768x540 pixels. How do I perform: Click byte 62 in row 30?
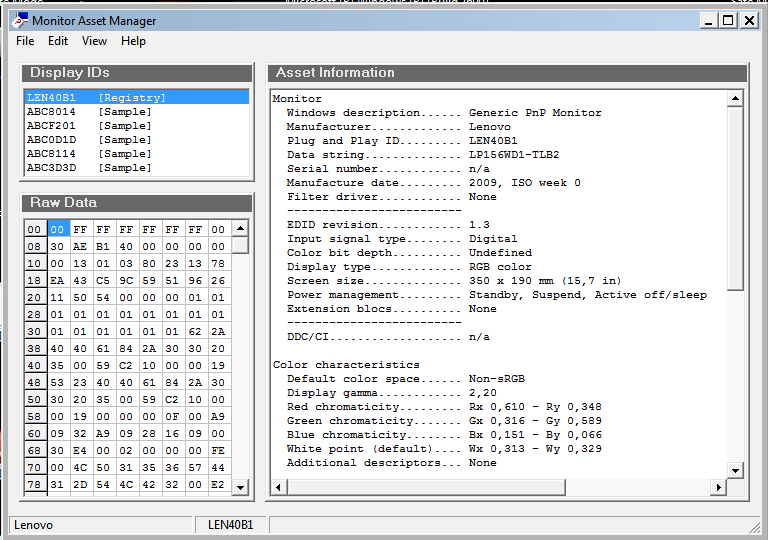[x=195, y=331]
